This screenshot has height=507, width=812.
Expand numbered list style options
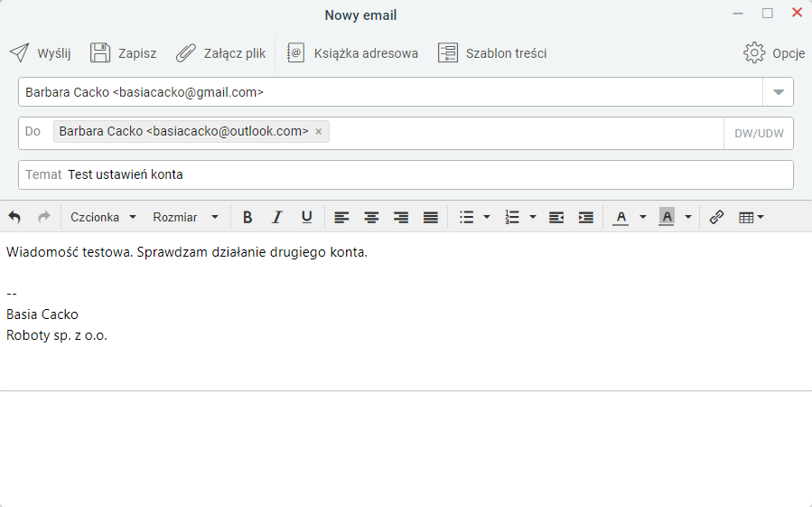[x=532, y=217]
